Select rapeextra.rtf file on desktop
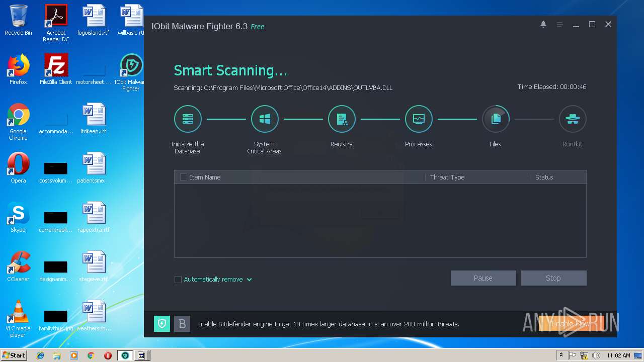 (x=94, y=217)
